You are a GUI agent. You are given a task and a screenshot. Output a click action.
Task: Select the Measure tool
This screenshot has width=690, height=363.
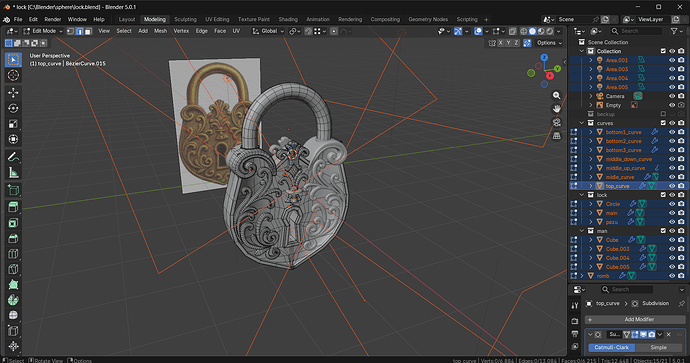(x=13, y=172)
